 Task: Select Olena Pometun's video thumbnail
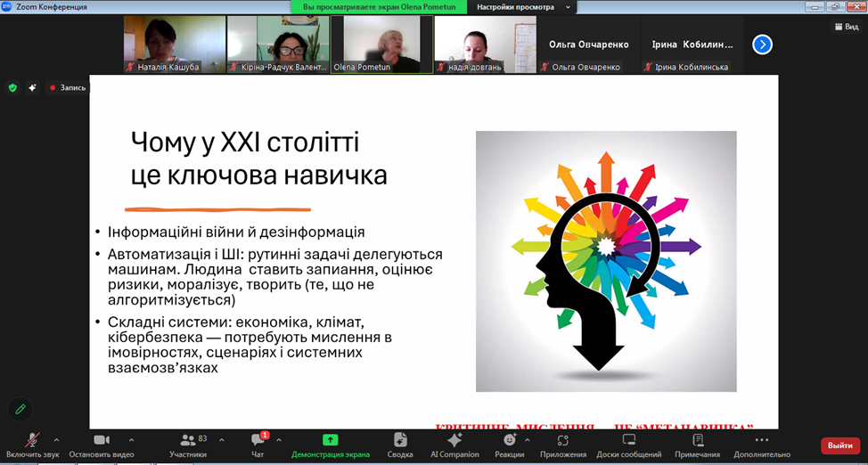[381, 45]
